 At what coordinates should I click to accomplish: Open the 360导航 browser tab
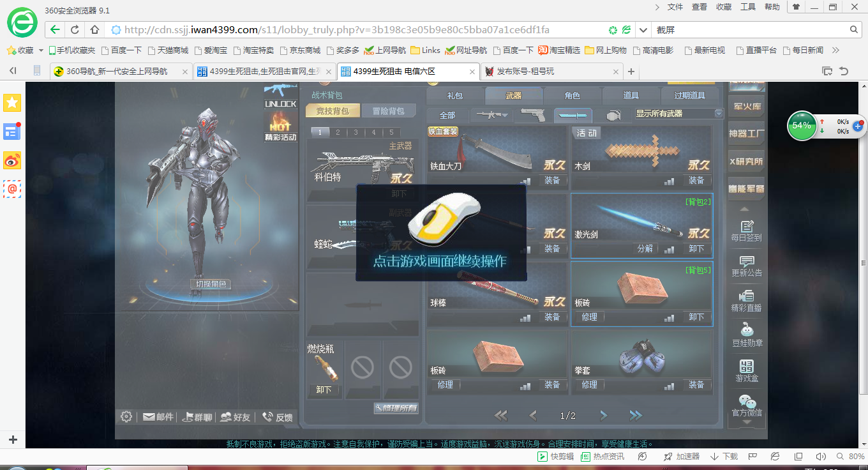click(121, 72)
